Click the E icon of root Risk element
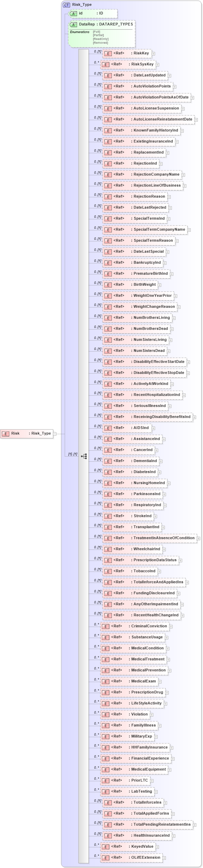Screen dimensions: 203x868 point(5,434)
